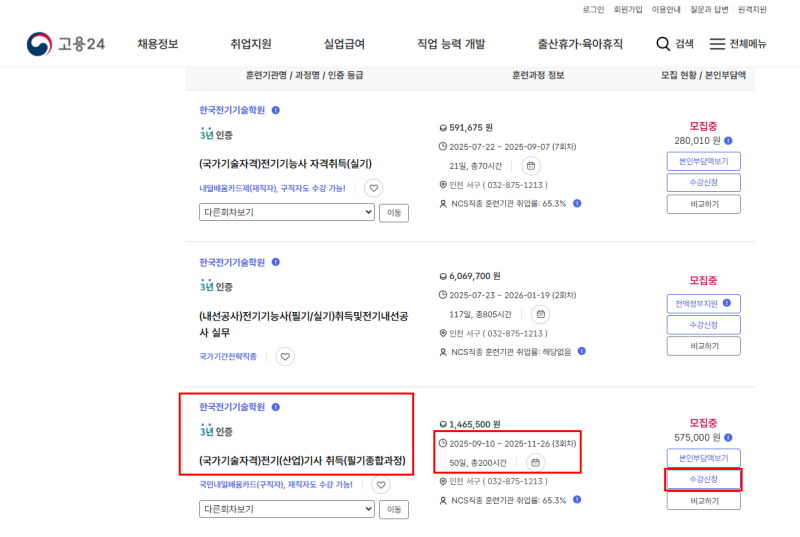800x537 pixels.
Task: Click info icon beside first 한국전기기술학원
Action: [276, 110]
